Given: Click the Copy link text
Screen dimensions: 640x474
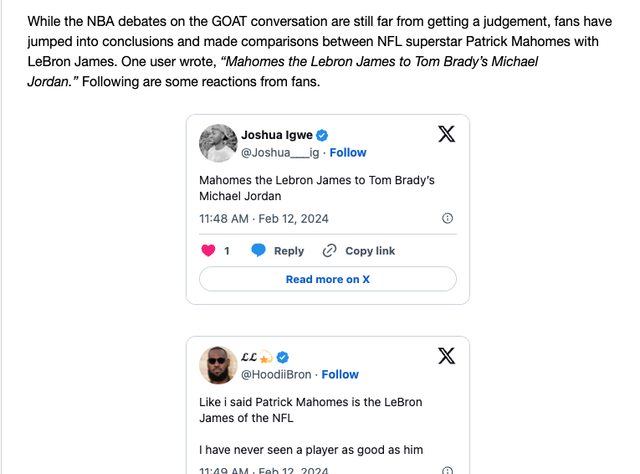Looking at the screenshot, I should tap(370, 251).
